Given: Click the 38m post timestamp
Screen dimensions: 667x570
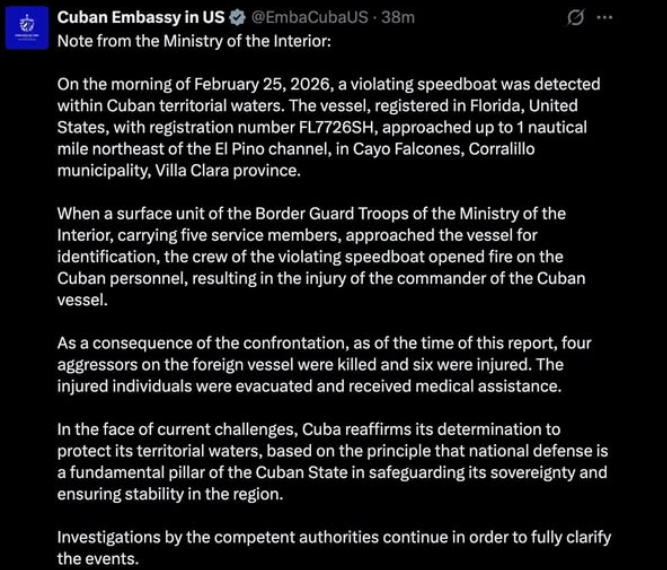Looking at the screenshot, I should point(395,18).
